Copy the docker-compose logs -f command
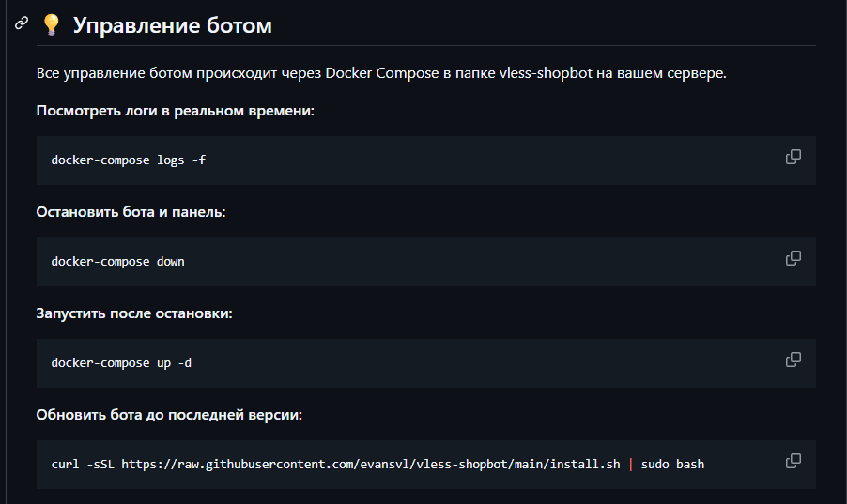 793,157
